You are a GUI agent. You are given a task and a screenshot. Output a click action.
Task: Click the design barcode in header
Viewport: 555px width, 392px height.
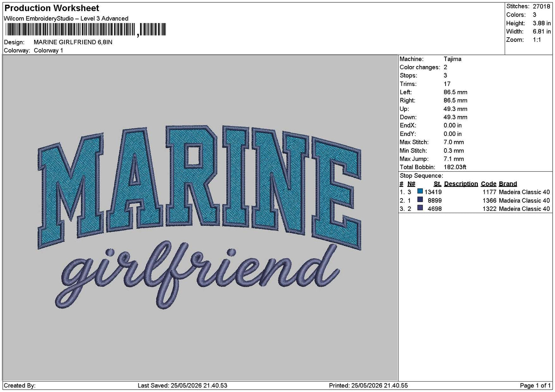(x=85, y=30)
